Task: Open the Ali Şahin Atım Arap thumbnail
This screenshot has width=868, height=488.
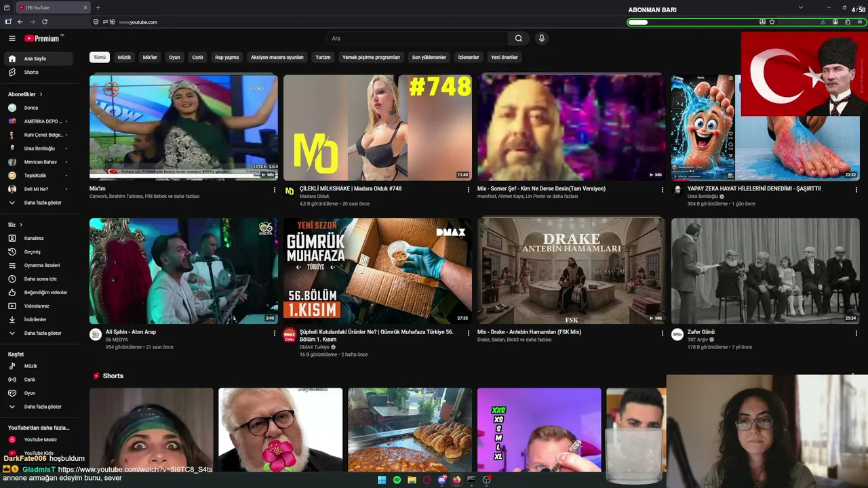Action: pyautogui.click(x=183, y=271)
